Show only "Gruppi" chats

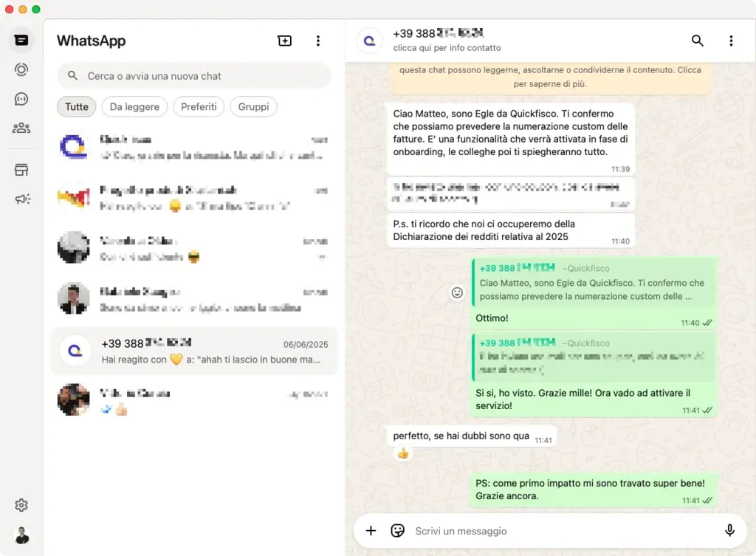(x=253, y=107)
